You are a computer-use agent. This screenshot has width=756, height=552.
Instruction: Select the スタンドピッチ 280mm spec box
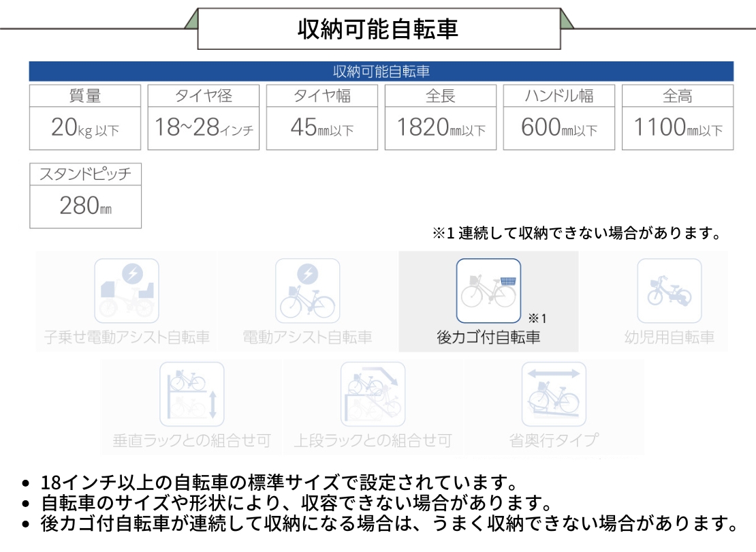85,196
